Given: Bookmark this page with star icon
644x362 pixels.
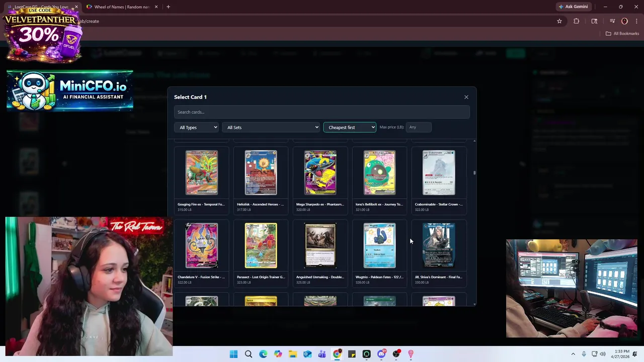Looking at the screenshot, I should pos(559,21).
